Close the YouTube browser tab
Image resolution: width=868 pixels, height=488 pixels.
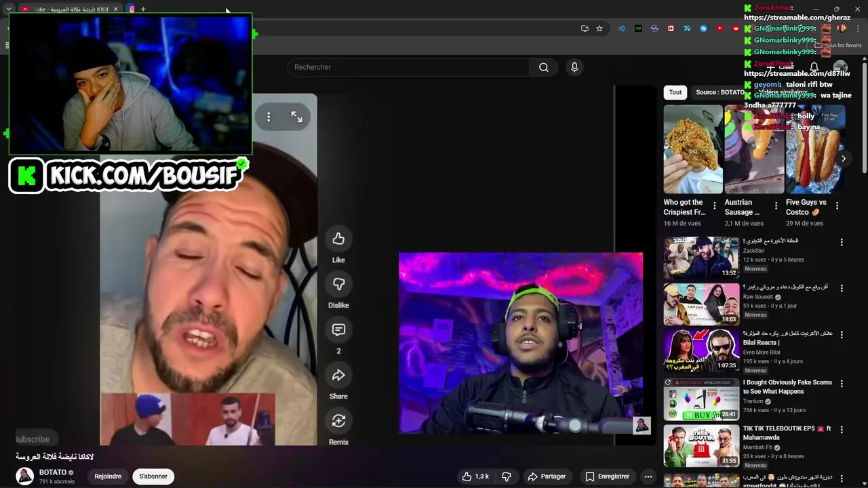pos(115,9)
